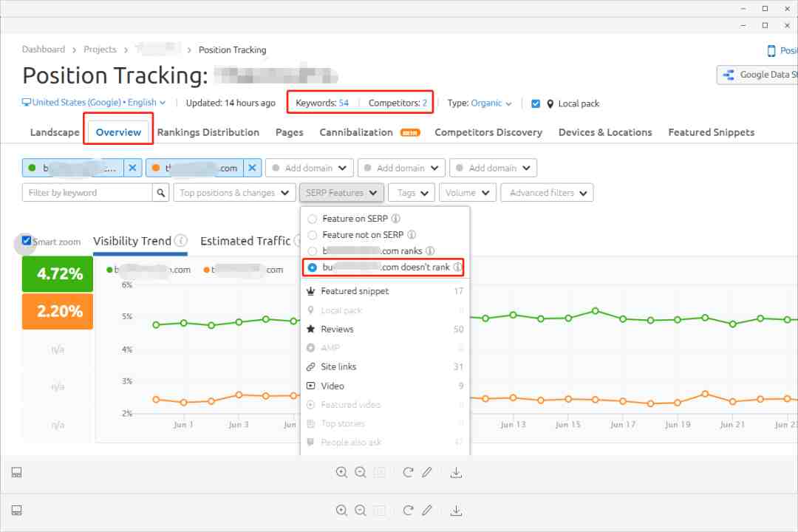
Task: Click the orange 2.20% visibility tile
Action: pos(58,311)
